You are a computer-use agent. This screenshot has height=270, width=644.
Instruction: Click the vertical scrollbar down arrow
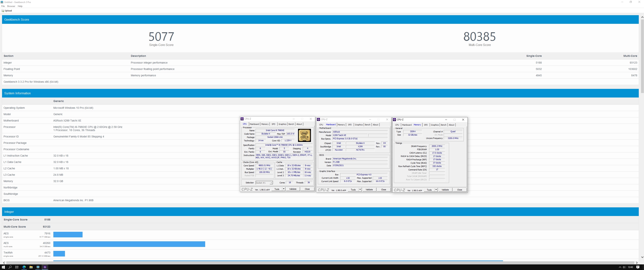click(642, 257)
